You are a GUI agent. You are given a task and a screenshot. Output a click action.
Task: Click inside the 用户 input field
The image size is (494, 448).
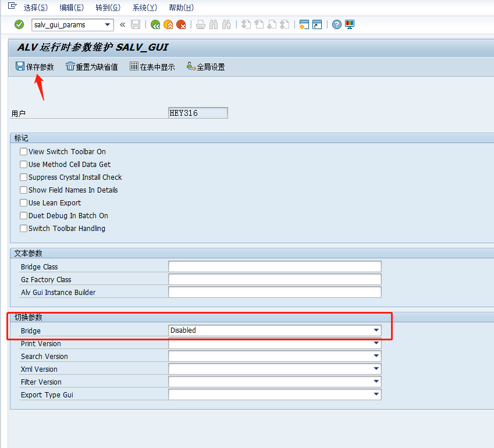coord(198,112)
